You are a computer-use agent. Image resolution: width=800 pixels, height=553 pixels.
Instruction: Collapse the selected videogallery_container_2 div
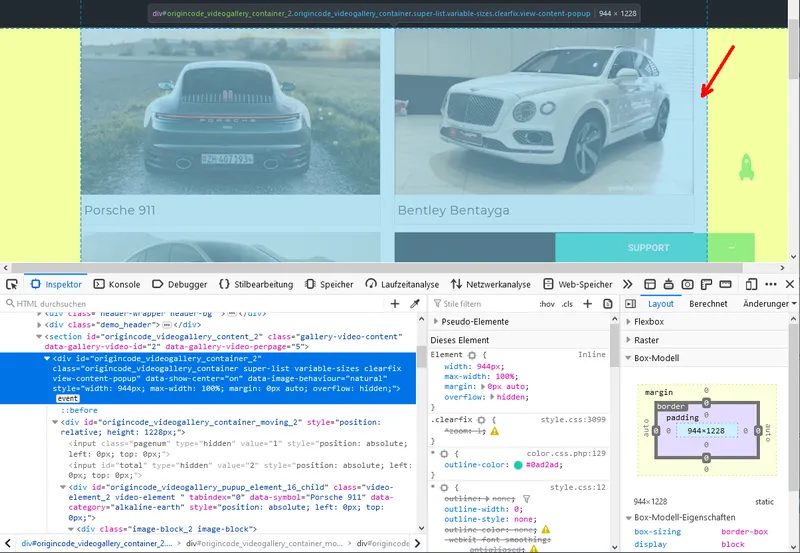pos(47,358)
